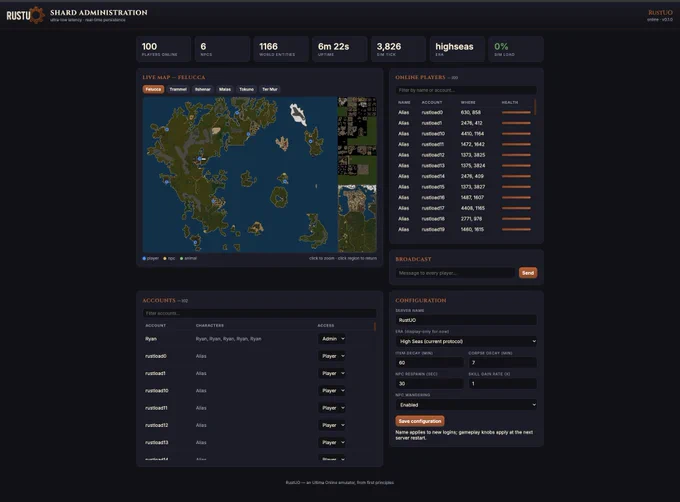Click the Item Decay minutes field
Image resolution: width=680 pixels, height=502 pixels.
[x=430, y=362]
